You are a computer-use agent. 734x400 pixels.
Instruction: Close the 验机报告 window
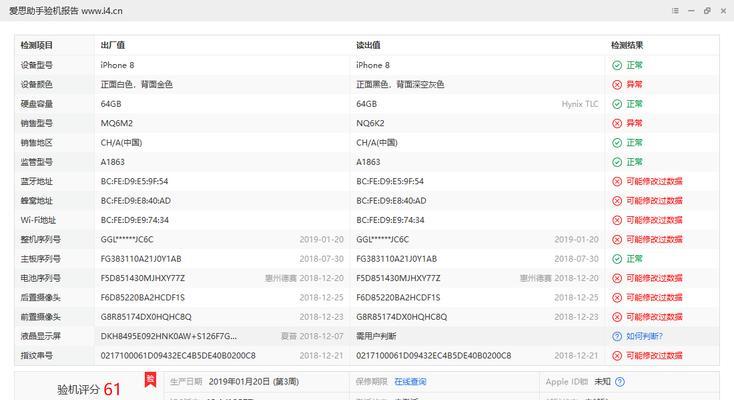tap(723, 11)
